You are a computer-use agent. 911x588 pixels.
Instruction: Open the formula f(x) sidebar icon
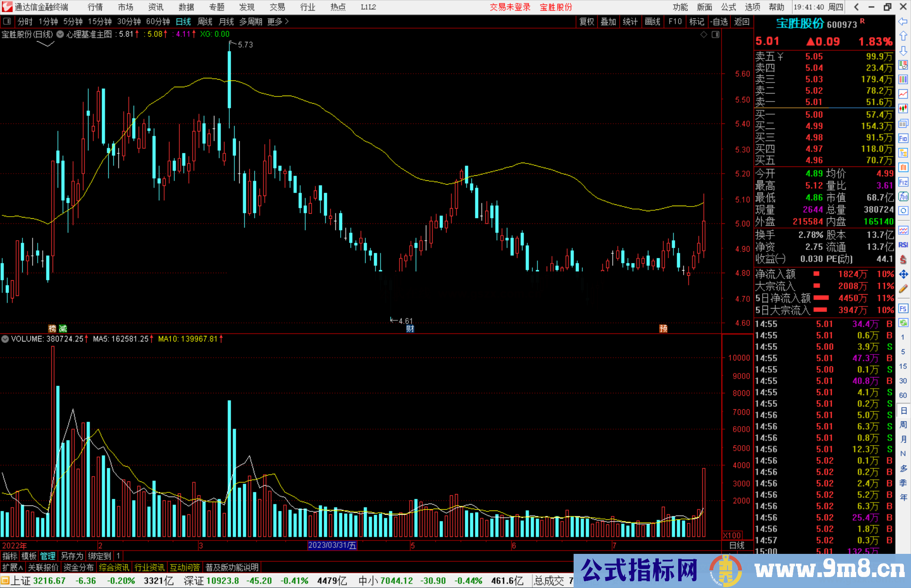click(x=903, y=196)
